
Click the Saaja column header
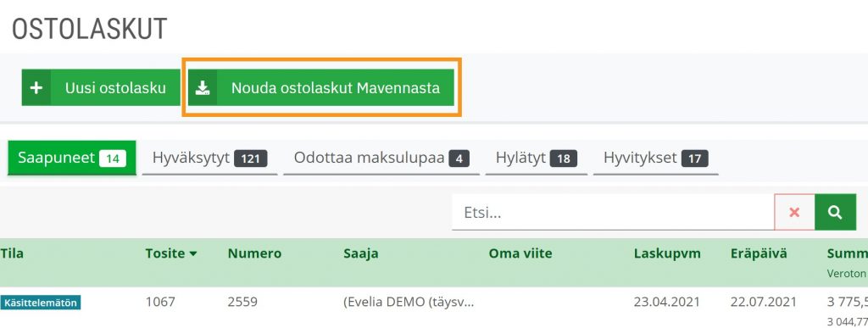[x=361, y=254]
